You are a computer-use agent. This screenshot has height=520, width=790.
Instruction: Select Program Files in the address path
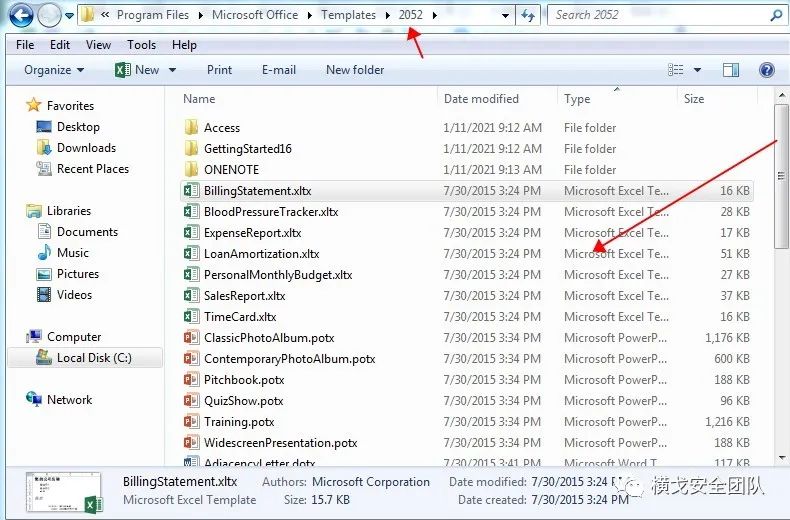coord(153,15)
